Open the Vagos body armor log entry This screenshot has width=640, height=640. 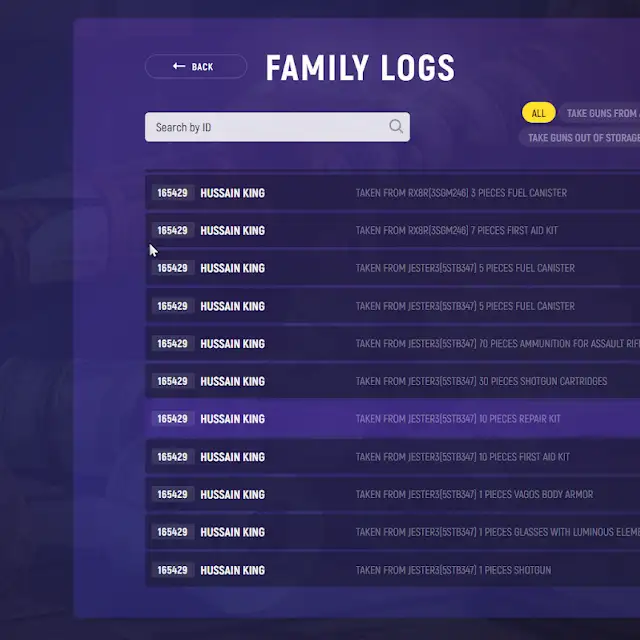(x=474, y=494)
